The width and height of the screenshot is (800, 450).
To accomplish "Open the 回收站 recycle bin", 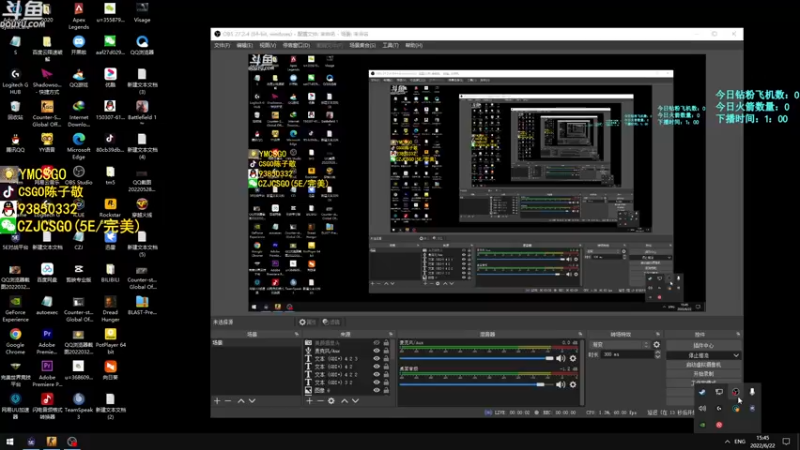I will (x=15, y=110).
